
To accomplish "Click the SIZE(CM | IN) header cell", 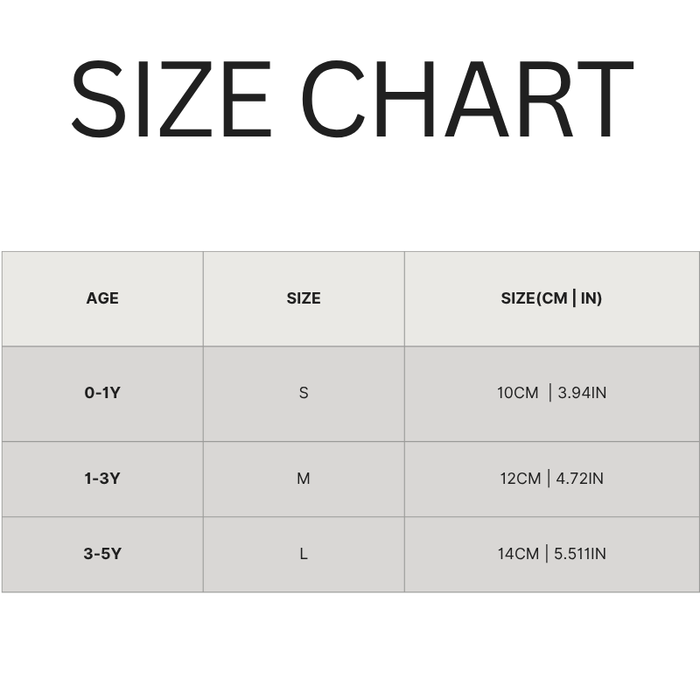I will (551, 298).
